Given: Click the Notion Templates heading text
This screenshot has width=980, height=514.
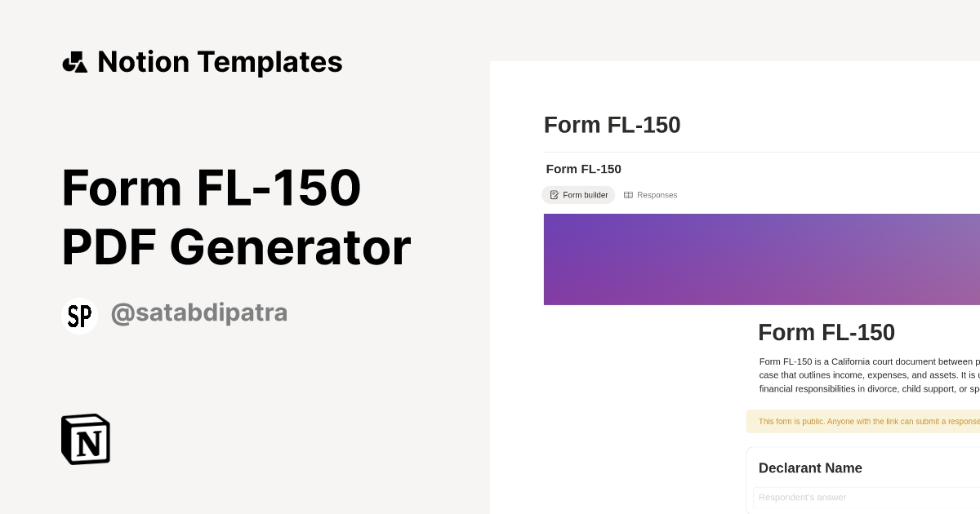Looking at the screenshot, I should [x=220, y=62].
